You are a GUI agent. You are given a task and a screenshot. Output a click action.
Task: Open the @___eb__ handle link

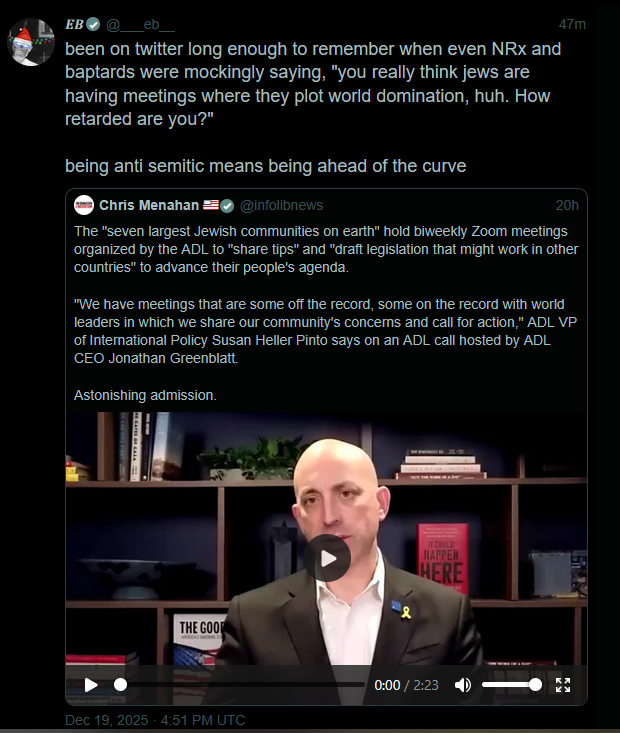140,24
